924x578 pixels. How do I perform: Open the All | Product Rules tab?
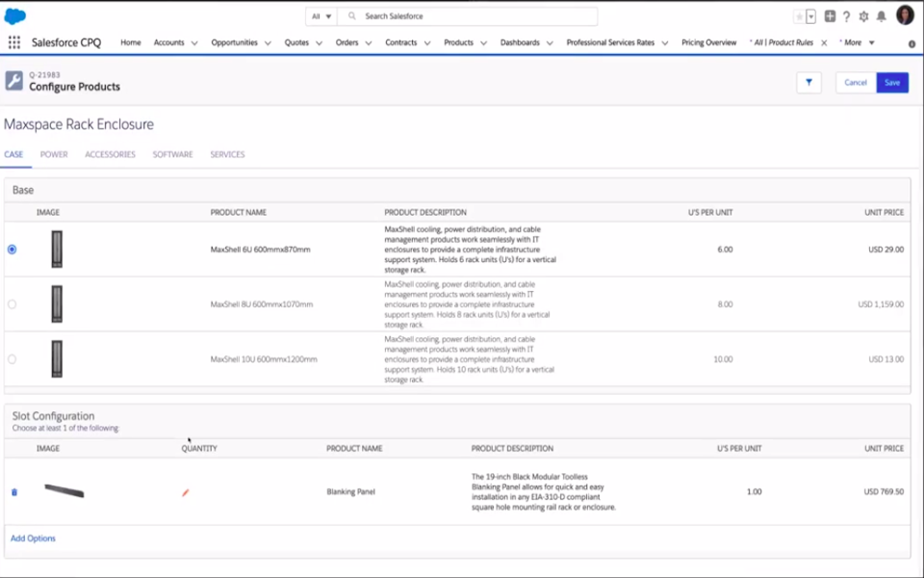coord(782,42)
